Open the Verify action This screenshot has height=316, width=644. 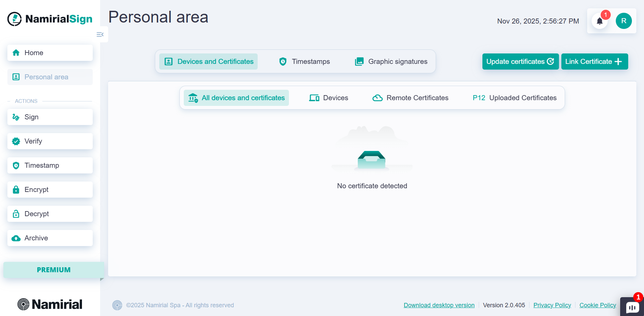click(x=50, y=141)
